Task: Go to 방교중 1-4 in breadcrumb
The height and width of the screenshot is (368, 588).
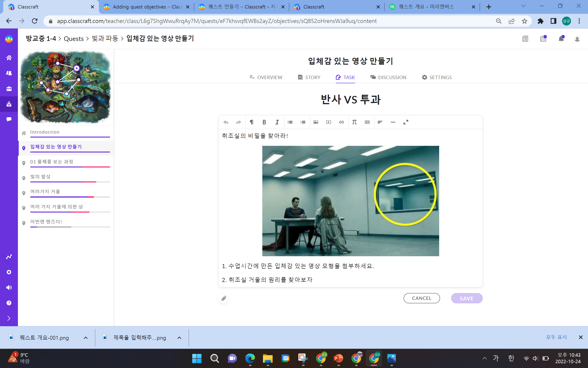Action: coord(41,38)
